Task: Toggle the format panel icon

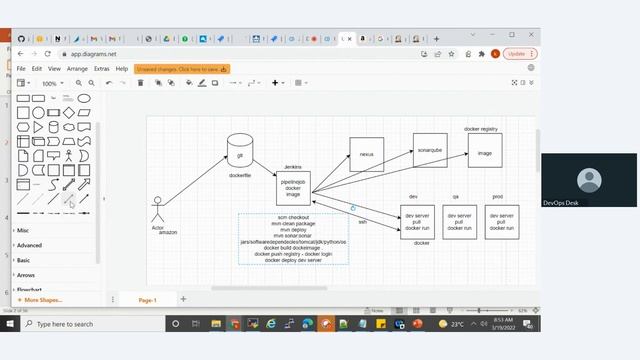Action: tap(523, 82)
